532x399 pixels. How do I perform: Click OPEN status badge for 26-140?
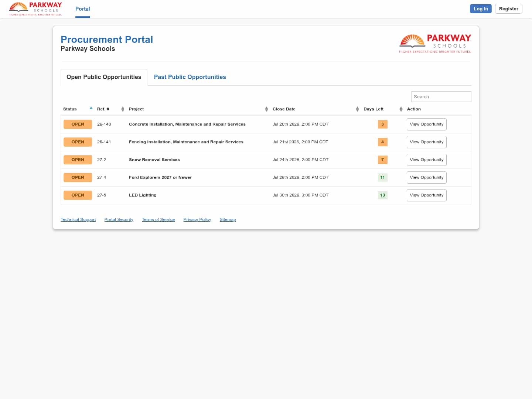[78, 124]
